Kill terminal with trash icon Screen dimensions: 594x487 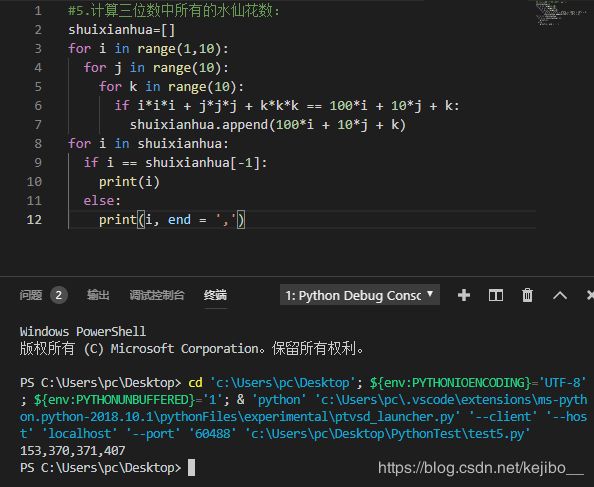pos(527,295)
